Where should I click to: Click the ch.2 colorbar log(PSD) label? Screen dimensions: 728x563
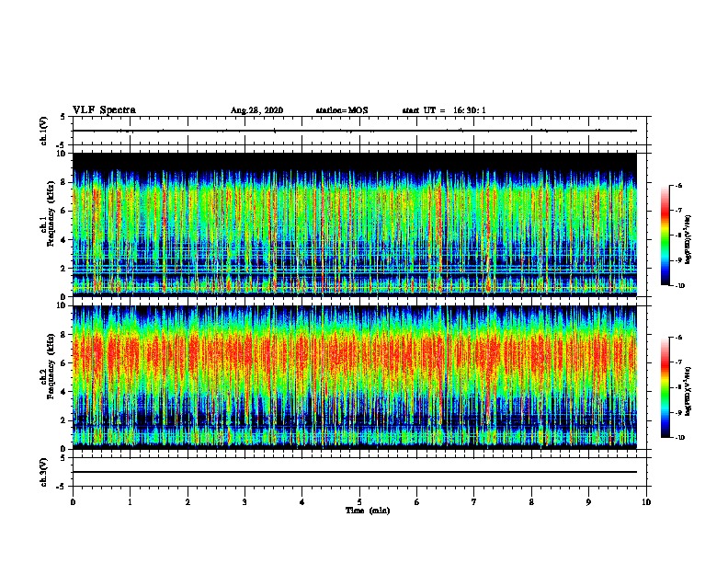point(688,392)
